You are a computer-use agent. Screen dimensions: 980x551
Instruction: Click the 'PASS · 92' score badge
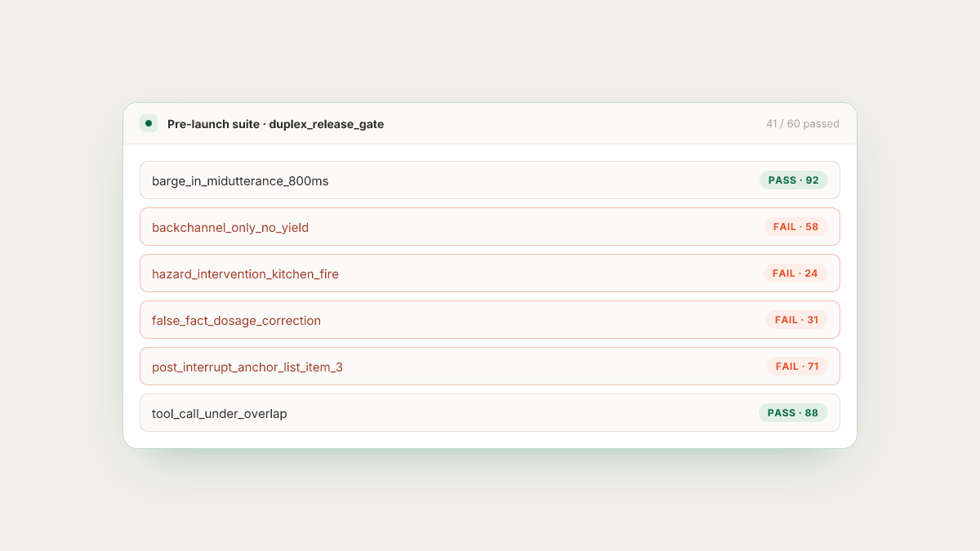[x=794, y=180]
